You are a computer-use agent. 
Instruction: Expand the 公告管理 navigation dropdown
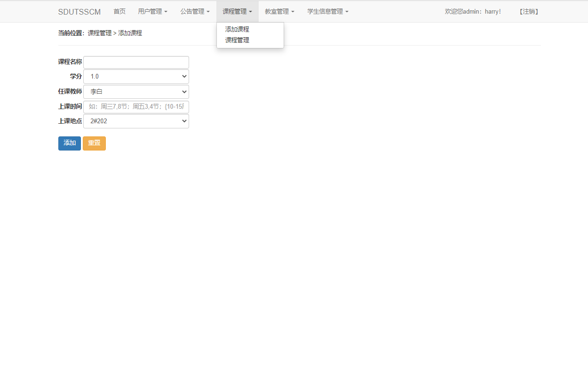195,11
